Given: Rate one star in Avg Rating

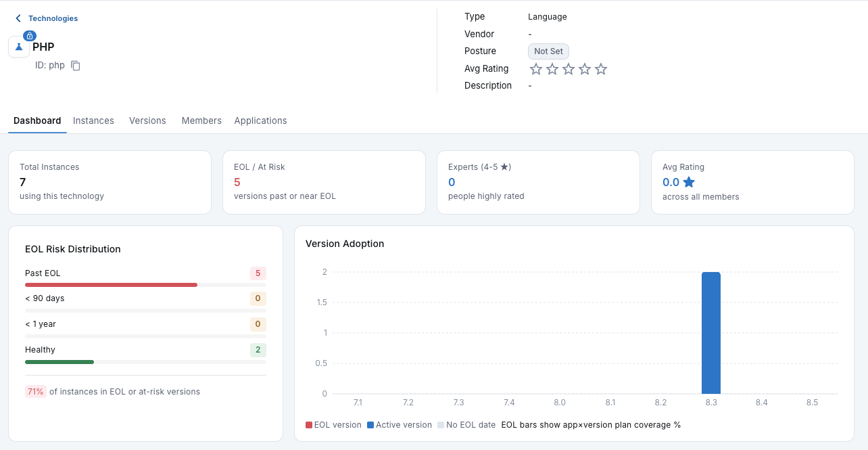Looking at the screenshot, I should [536, 68].
